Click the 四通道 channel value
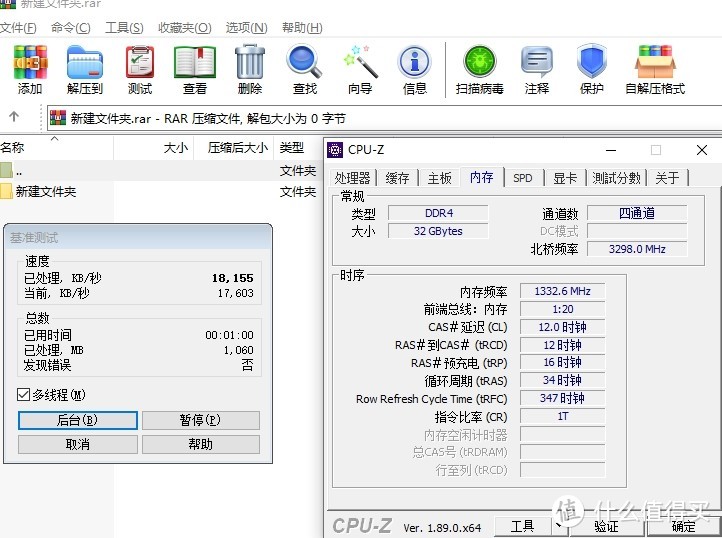The height and width of the screenshot is (538, 722). pyautogui.click(x=637, y=213)
